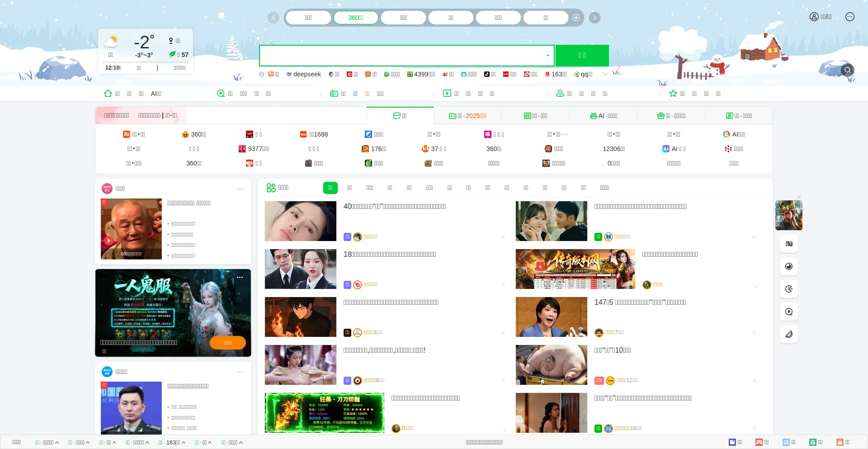Open the round more-options icon at top right
Screen dimensions: 868x449
click(850, 17)
